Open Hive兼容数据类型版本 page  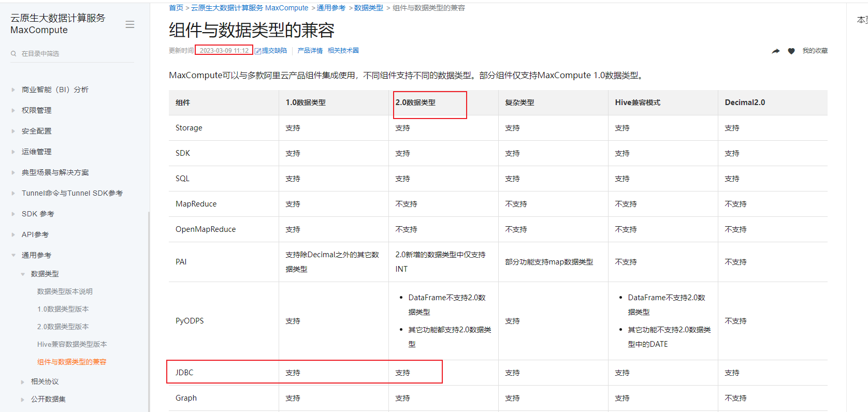72,344
